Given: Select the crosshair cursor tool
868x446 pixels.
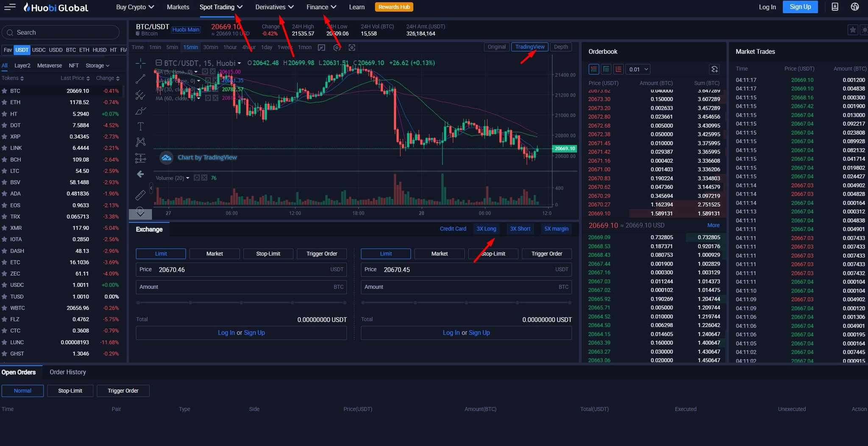Looking at the screenshot, I should [140, 63].
